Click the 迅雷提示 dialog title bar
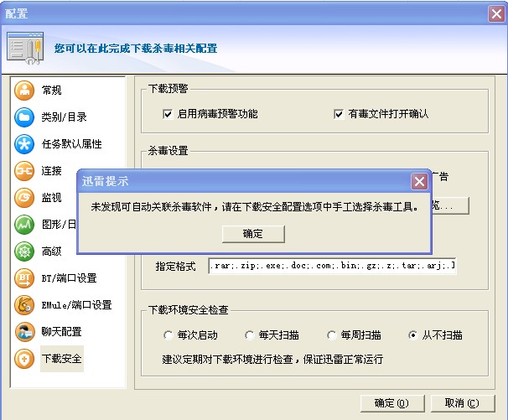 (254, 181)
